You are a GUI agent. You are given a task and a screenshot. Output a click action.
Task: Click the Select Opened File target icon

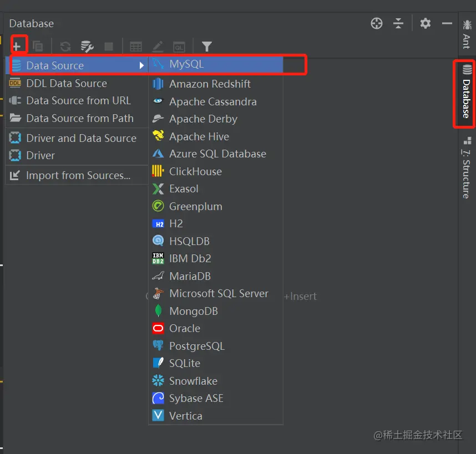click(x=377, y=23)
